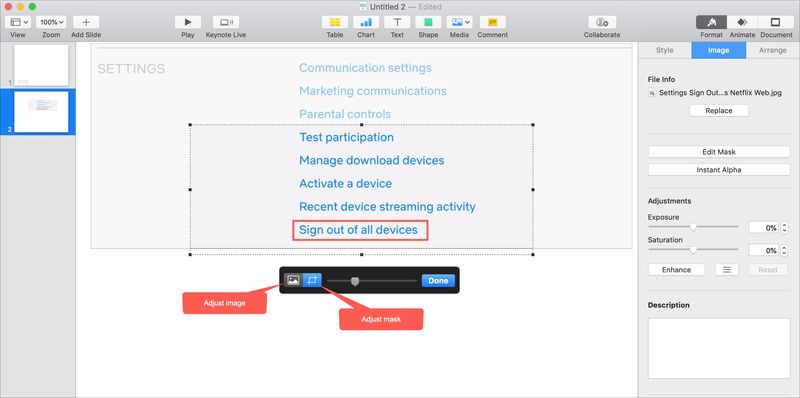Click the Collaborate icon
This screenshot has width=800, height=398.
pyautogui.click(x=602, y=22)
